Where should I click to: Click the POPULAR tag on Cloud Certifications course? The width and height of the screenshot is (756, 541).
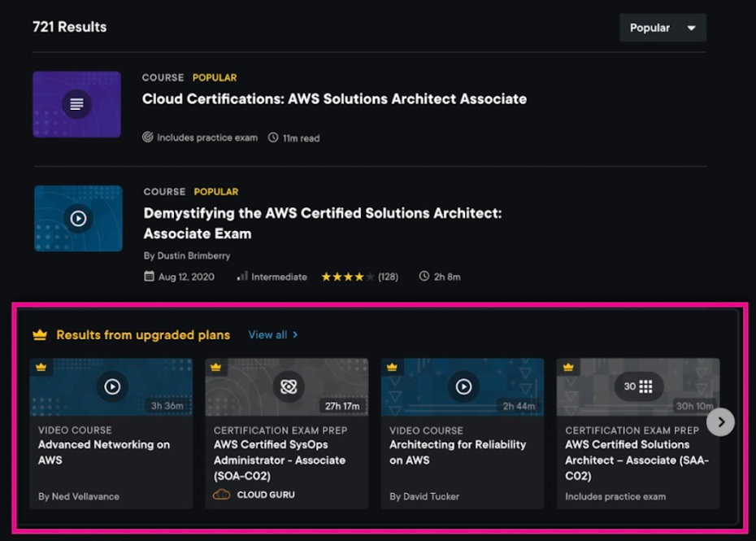point(215,78)
